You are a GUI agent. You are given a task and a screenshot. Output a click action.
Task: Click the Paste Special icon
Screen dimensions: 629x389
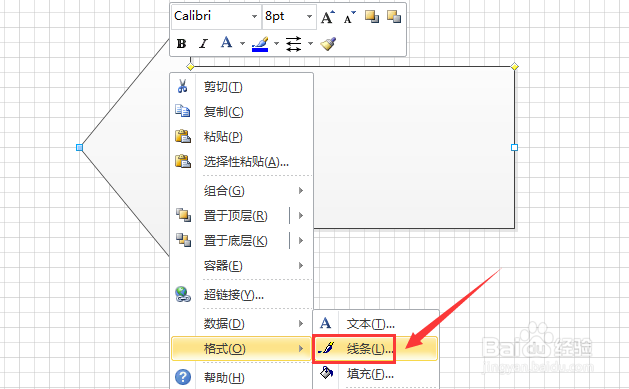click(183, 161)
